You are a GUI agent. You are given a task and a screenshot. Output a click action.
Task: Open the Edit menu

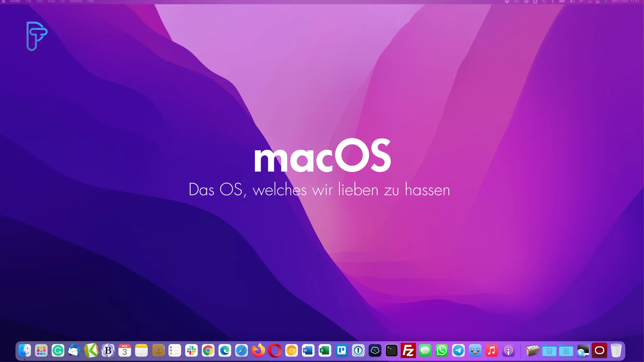[39, 1]
